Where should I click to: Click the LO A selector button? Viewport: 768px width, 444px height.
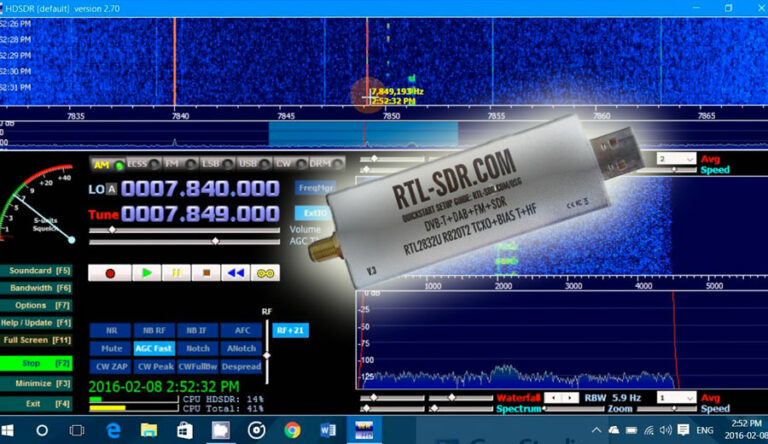(x=112, y=189)
